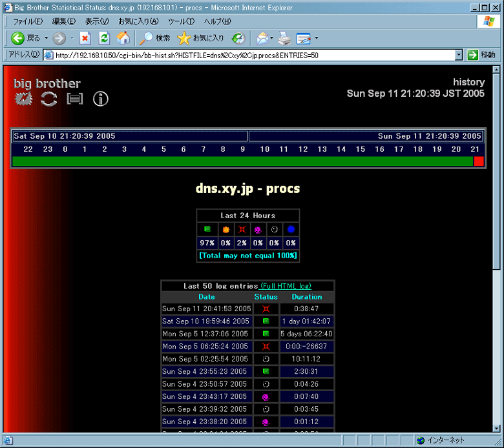Click blue status icon in Last 24 Hours table

coord(291,229)
